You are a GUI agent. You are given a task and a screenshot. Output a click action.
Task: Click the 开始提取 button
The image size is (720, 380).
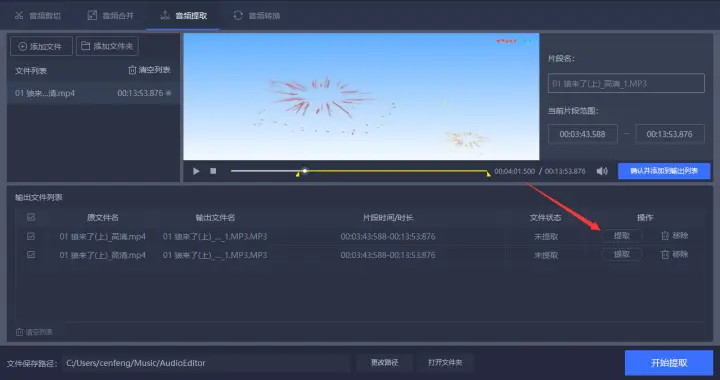pyautogui.click(x=669, y=363)
